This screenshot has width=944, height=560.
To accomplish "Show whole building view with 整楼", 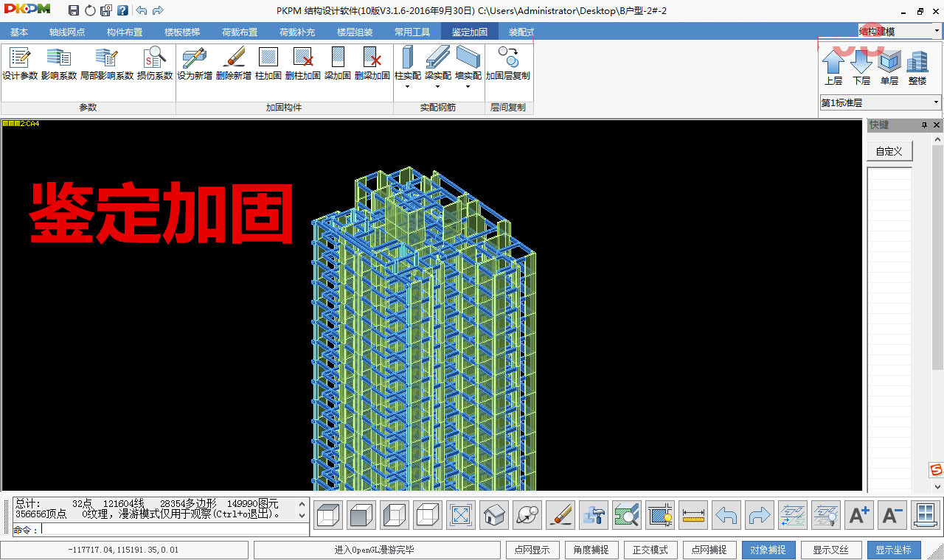I will pos(917,68).
